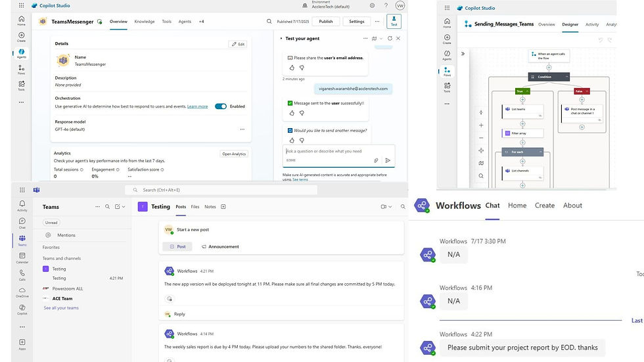Send the test chat message with the arrow icon
The height and width of the screenshot is (362, 644).
coord(388,160)
